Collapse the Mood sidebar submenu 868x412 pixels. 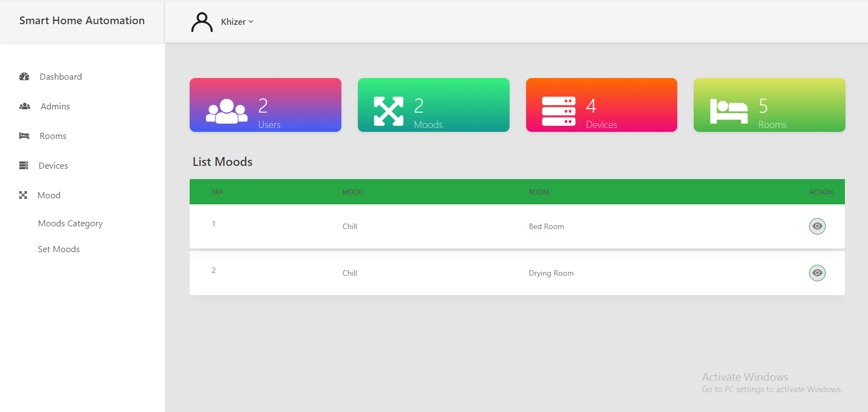[49, 196]
